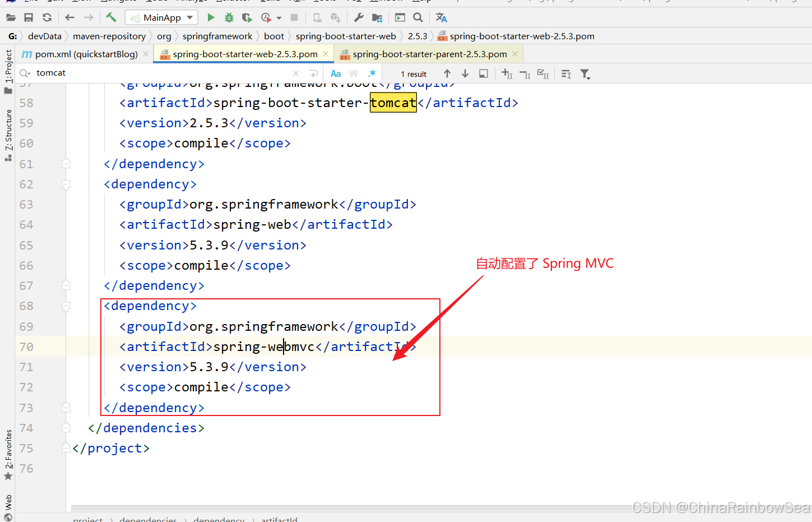The width and height of the screenshot is (812, 522).
Task: Click spring-webmvc artifactId text
Action: (x=264, y=347)
